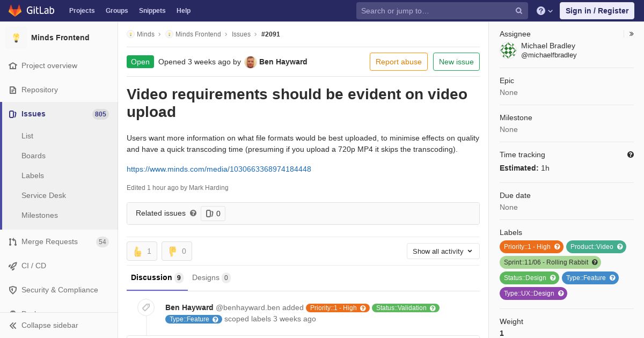This screenshot has height=338, width=644.
Task: Open the issues List sidebar item
Action: click(27, 136)
